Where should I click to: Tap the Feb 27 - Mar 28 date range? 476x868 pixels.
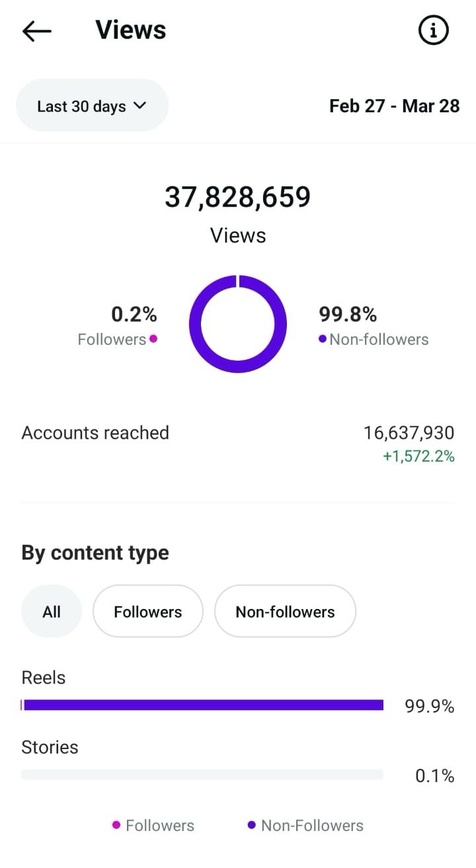click(395, 106)
